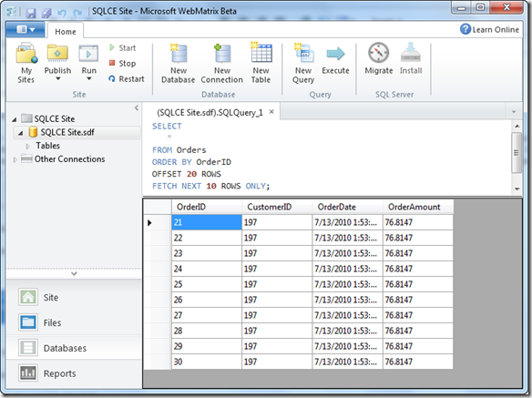Click the CustomerID column header
The height and width of the screenshot is (398, 532).
click(277, 207)
